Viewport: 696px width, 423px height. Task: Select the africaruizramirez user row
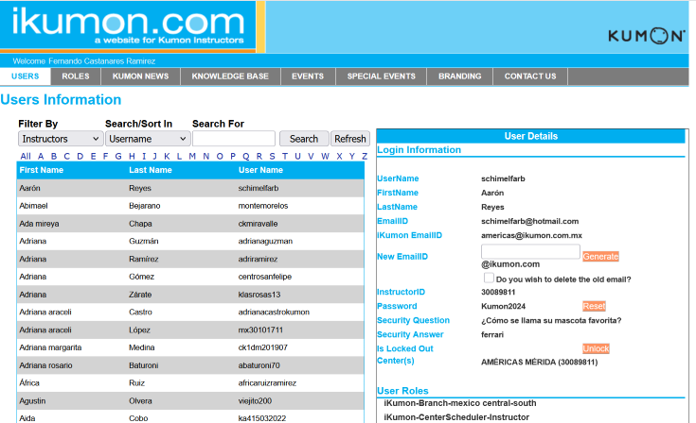pyautogui.click(x=190, y=383)
